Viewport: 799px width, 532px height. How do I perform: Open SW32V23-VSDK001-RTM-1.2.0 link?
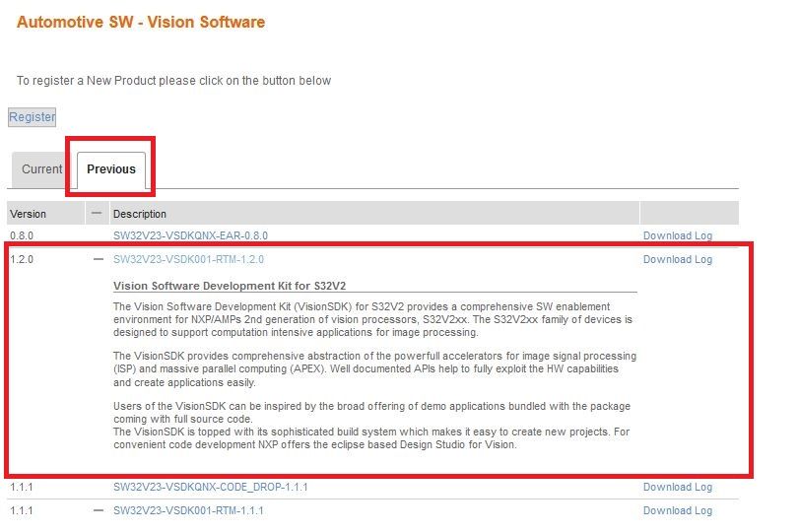tap(188, 259)
